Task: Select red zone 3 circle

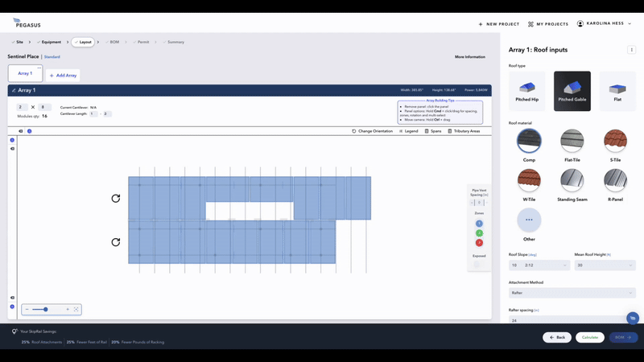Action: point(479,243)
